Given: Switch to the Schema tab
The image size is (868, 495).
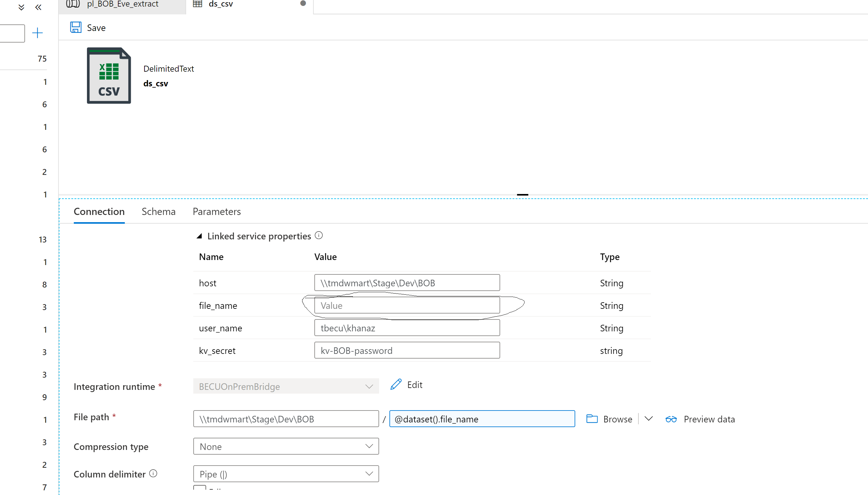Looking at the screenshot, I should 158,212.
